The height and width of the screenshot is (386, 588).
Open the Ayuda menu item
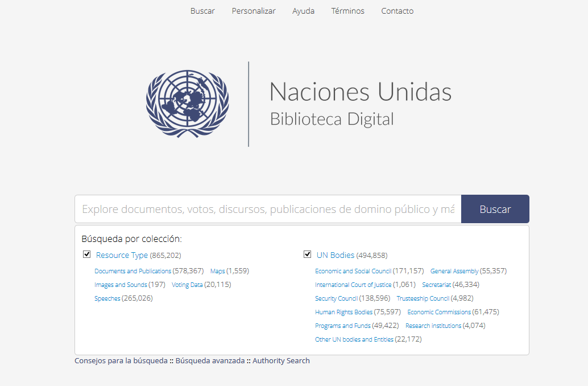303,11
